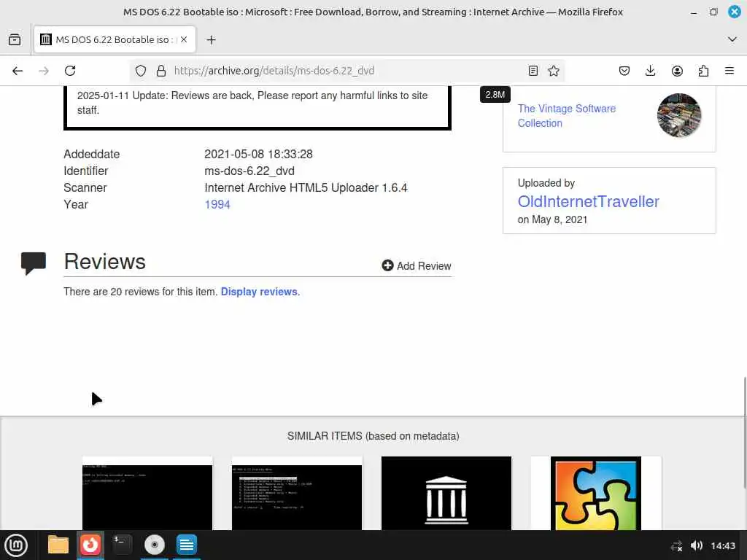Click the Reviews heading

[x=105, y=262]
